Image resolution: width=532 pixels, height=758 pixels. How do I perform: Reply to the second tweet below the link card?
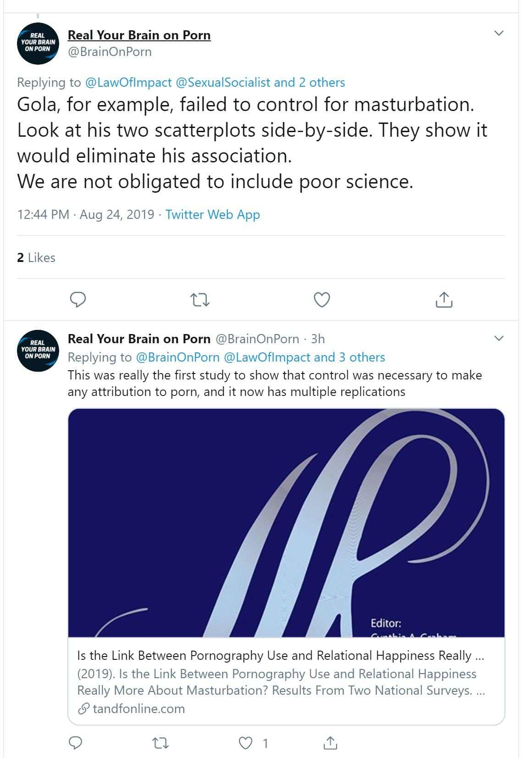(x=75, y=743)
